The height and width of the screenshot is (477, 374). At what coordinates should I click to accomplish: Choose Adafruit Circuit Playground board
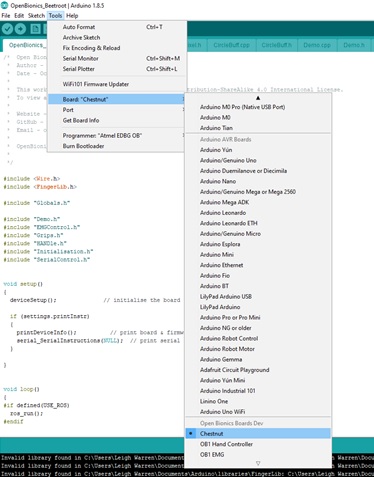pyautogui.click(x=258, y=370)
